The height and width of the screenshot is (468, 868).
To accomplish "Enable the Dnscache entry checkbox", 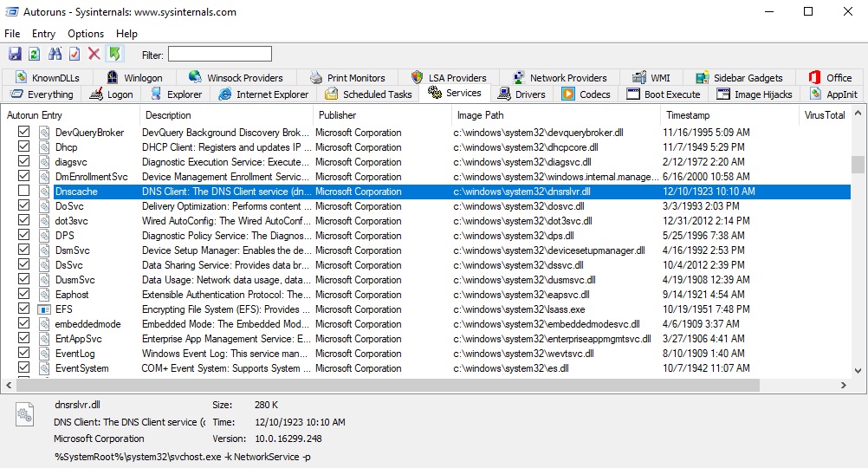I will [23, 191].
